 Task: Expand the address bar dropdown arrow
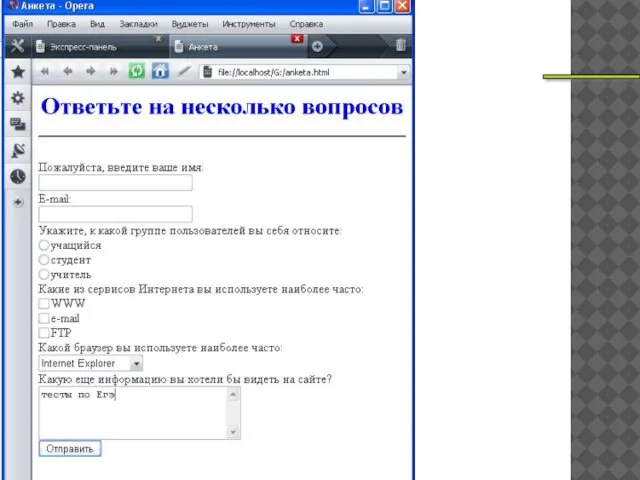pos(404,72)
